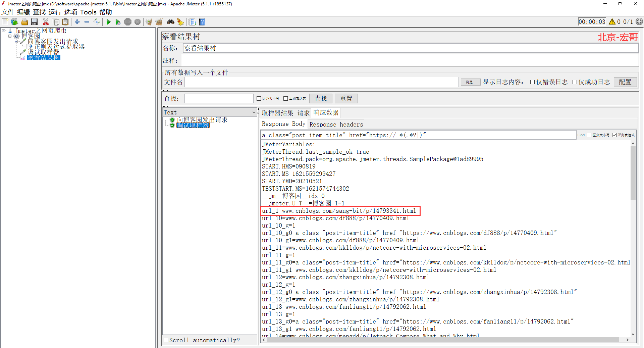Click the Open file folder icon
Screen dimensions: 644x348
tap(24, 22)
